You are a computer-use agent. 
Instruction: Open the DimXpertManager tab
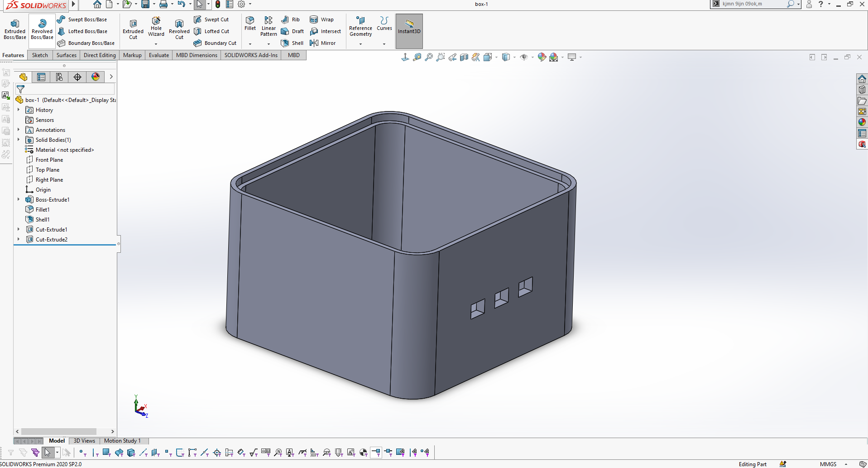(x=77, y=77)
